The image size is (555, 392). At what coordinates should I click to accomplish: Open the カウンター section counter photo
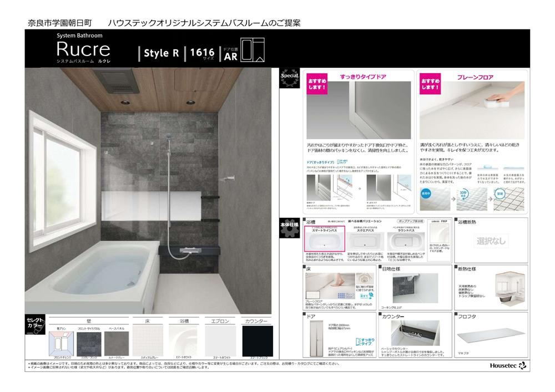coord(415,333)
